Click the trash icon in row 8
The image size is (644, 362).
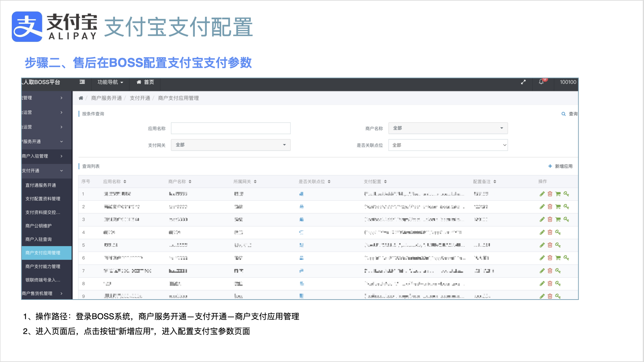click(550, 283)
